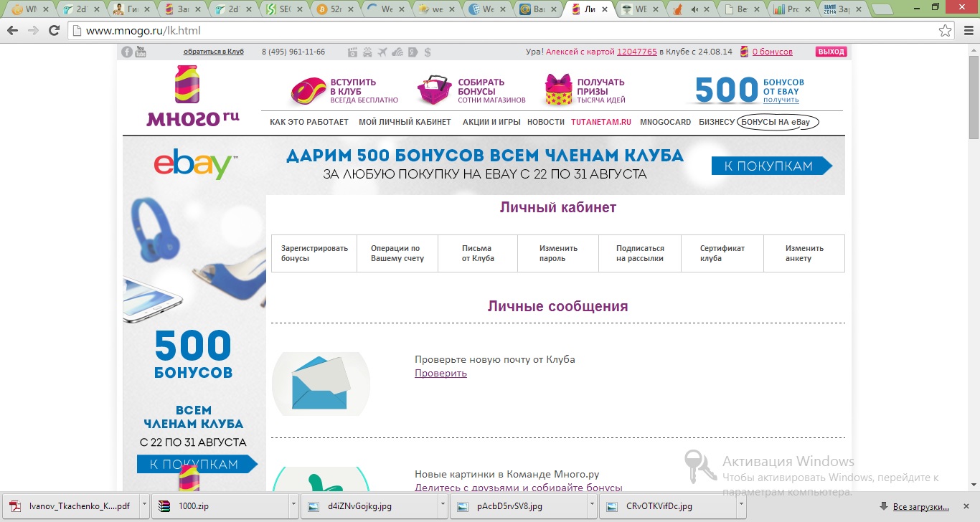Open the АКЦИИ И ИГРЫ menu item

(491, 122)
